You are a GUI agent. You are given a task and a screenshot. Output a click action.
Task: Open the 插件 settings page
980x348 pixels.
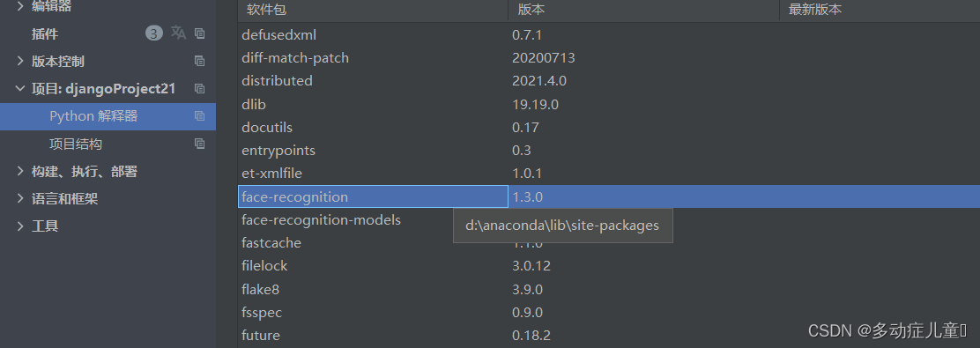pyautogui.click(x=45, y=33)
